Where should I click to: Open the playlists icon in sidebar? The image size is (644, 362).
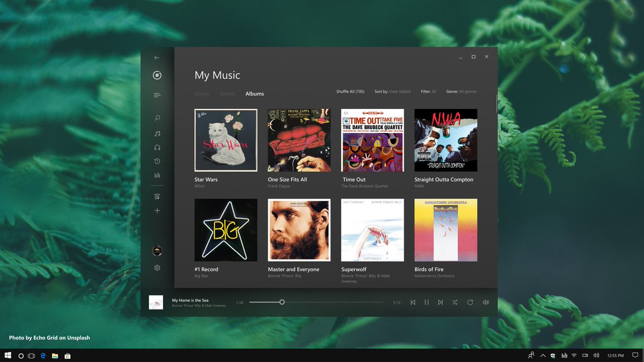pos(157,196)
